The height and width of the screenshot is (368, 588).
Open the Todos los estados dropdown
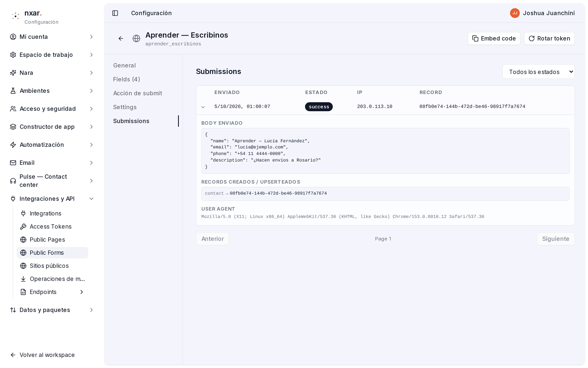538,72
